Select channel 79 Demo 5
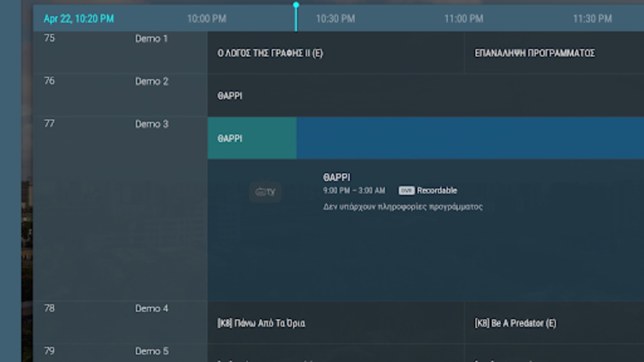 pos(120,353)
